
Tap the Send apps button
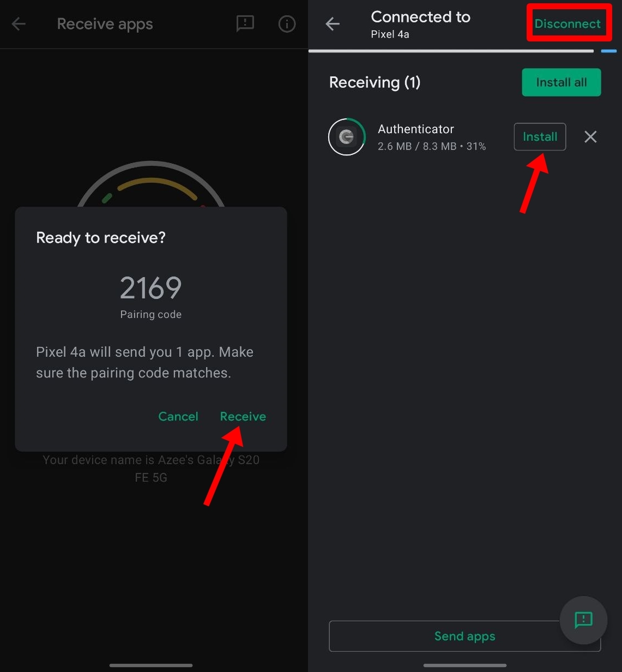465,636
